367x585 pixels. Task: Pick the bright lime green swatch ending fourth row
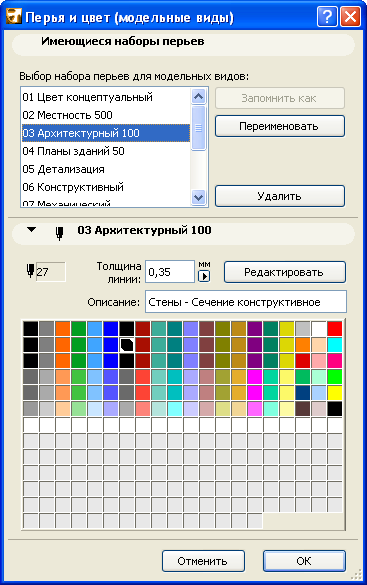click(x=335, y=377)
